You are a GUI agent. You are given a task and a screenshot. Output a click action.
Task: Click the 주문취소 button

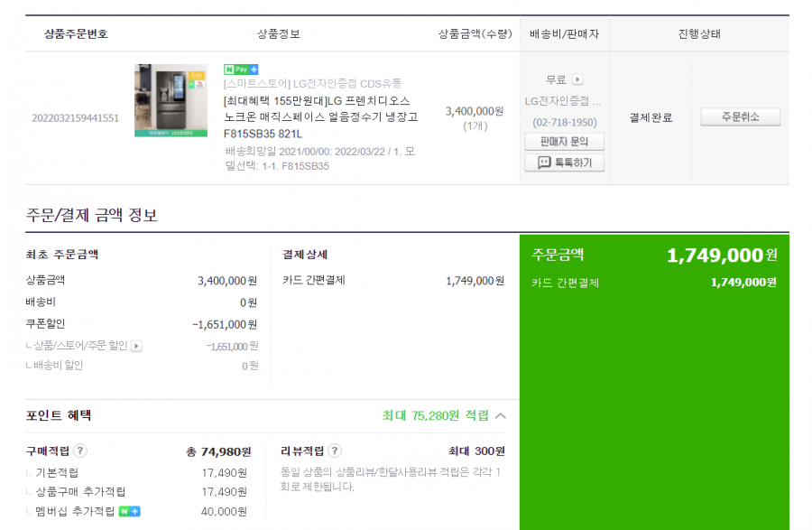(740, 117)
